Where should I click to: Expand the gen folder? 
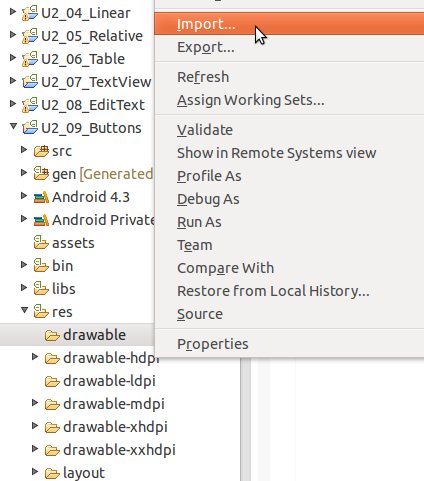(x=24, y=172)
